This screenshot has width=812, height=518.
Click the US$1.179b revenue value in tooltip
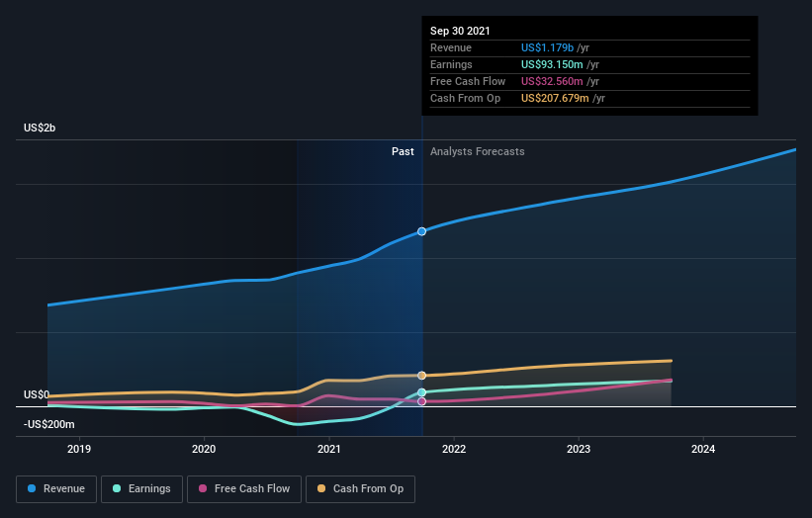(x=547, y=47)
